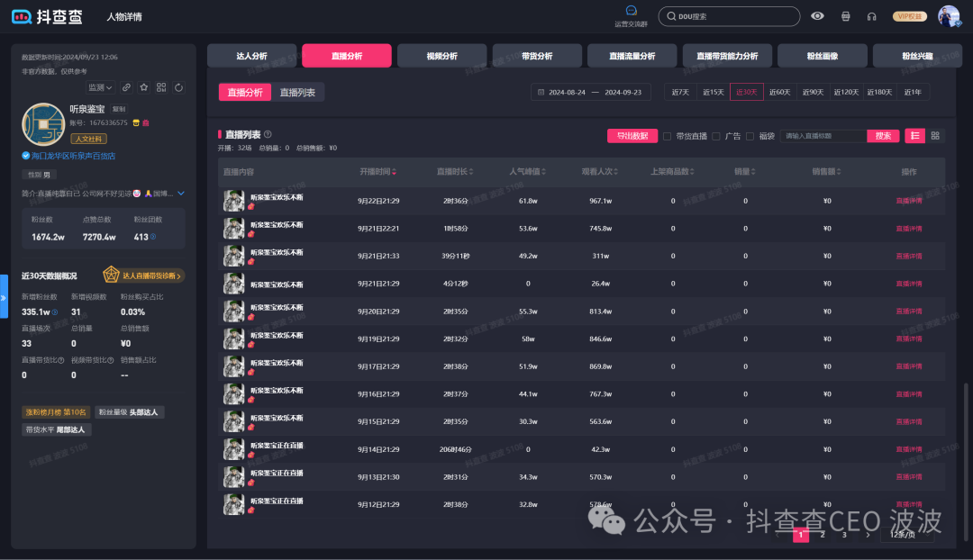Click help icon next to 直播列表 heading
Screen dimensions: 973x560
(268, 134)
